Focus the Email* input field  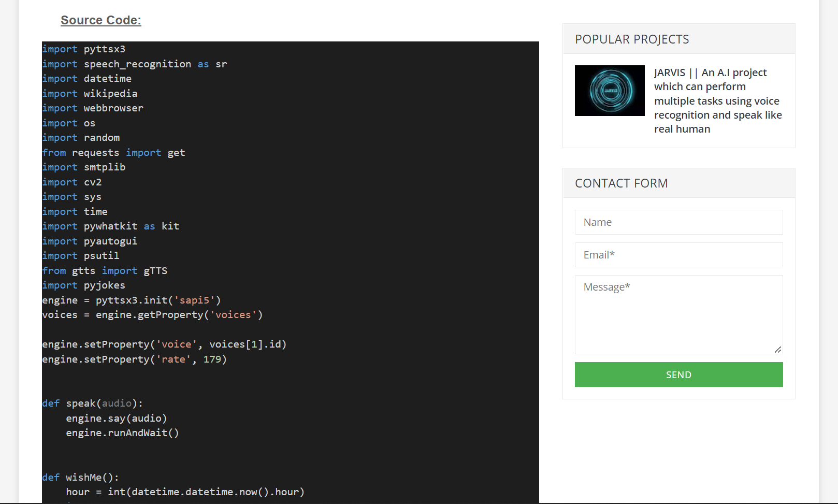click(x=678, y=255)
